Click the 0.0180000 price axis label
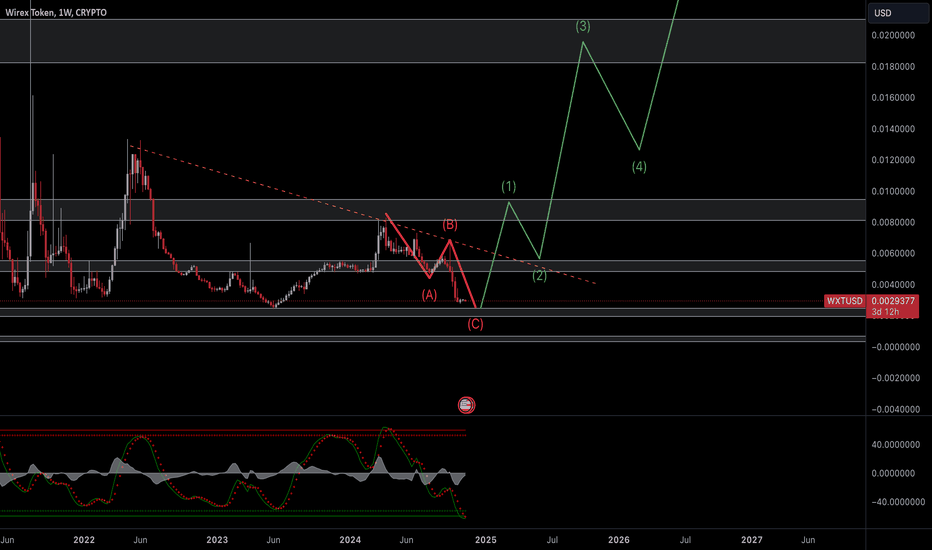This screenshot has height=550, width=932. (x=893, y=67)
